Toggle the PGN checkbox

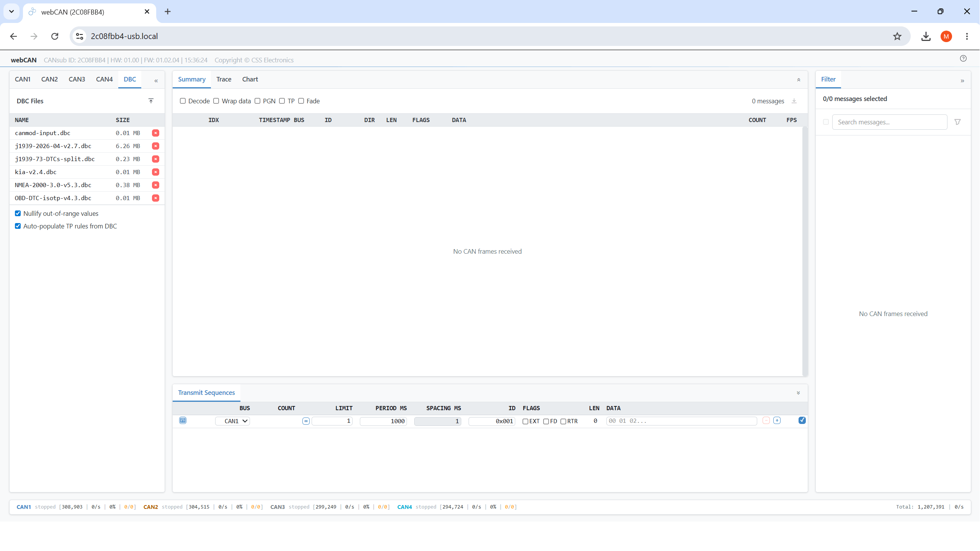257,101
